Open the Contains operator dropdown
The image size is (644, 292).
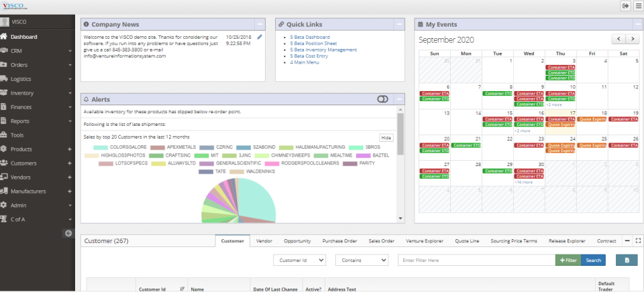[362, 260]
